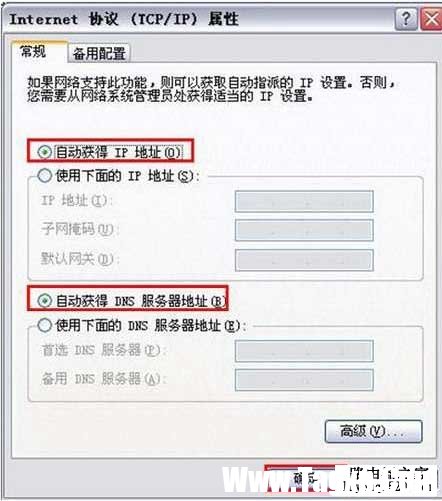The width and height of the screenshot is (442, 501).
Task: Click the 确定 button at bottom
Action: 305,479
